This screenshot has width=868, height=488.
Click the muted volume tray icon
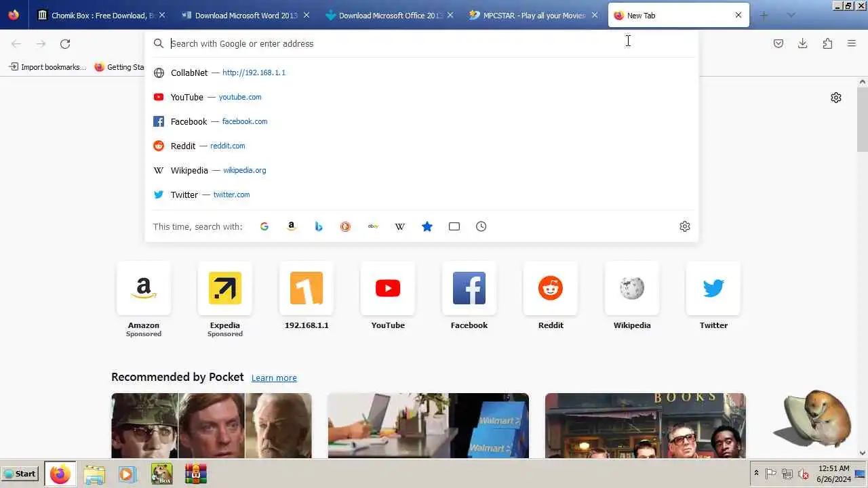coord(804,474)
